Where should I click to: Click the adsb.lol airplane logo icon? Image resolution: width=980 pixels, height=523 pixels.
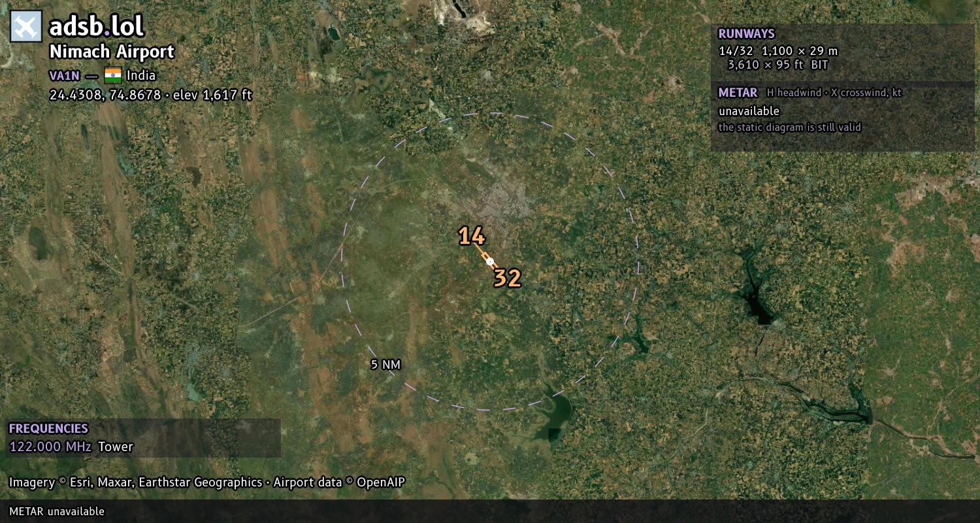click(27, 27)
